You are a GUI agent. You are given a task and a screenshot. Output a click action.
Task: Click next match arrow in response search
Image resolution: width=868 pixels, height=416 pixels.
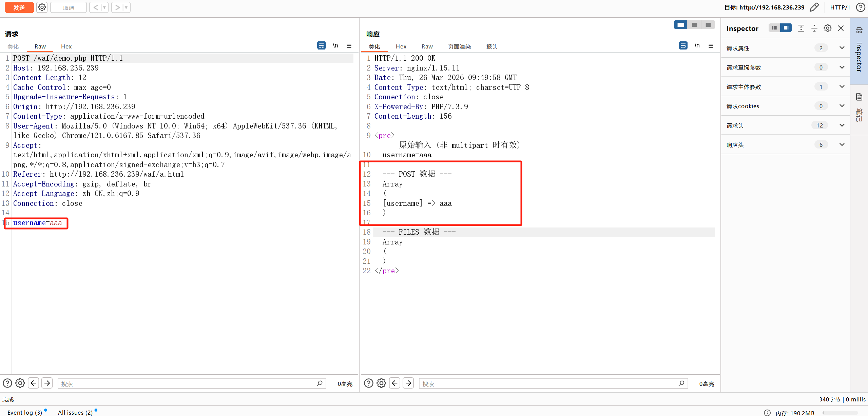408,383
